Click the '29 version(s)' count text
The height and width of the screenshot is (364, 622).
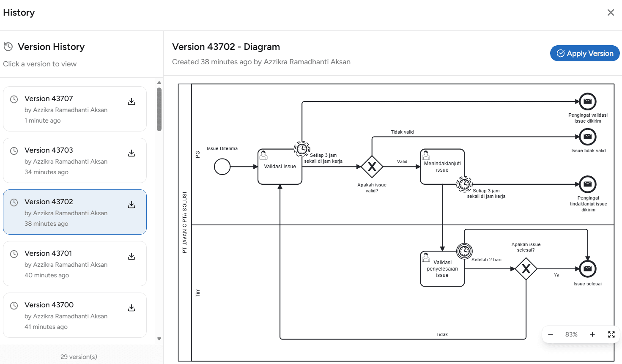[79, 357]
